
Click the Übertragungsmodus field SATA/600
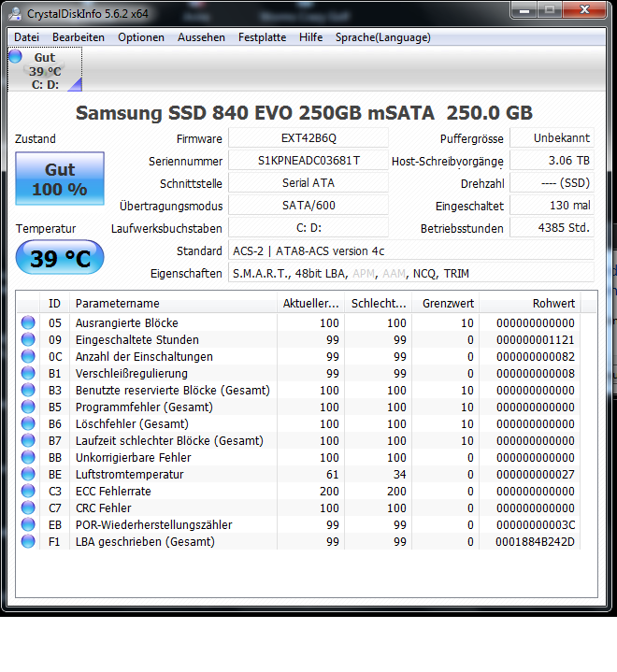click(x=308, y=206)
